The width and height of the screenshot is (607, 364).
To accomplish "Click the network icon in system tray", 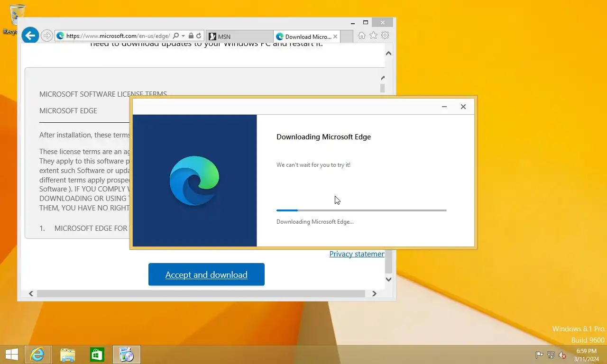I will 551,355.
